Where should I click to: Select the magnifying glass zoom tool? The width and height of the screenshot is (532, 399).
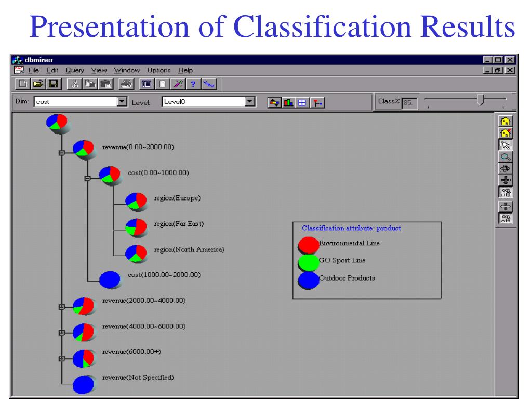coord(506,157)
